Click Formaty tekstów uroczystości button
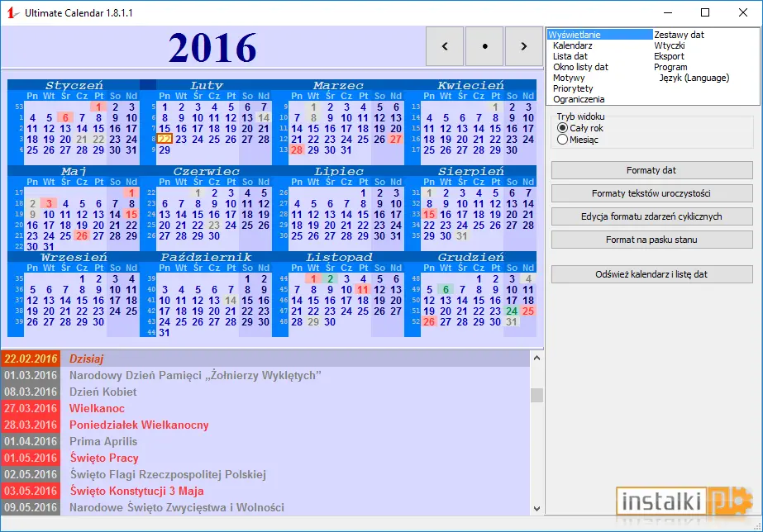Image resolution: width=763 pixels, height=532 pixels. [651, 193]
